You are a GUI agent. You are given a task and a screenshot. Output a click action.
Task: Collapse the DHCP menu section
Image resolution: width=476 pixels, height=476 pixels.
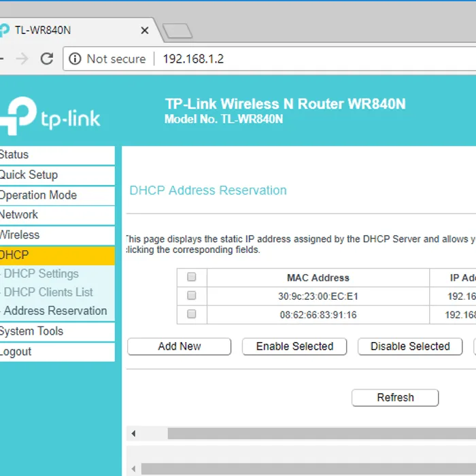point(57,255)
